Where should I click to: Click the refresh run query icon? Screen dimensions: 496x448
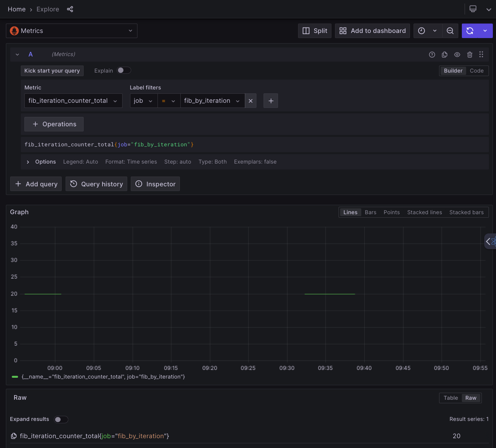tap(470, 31)
